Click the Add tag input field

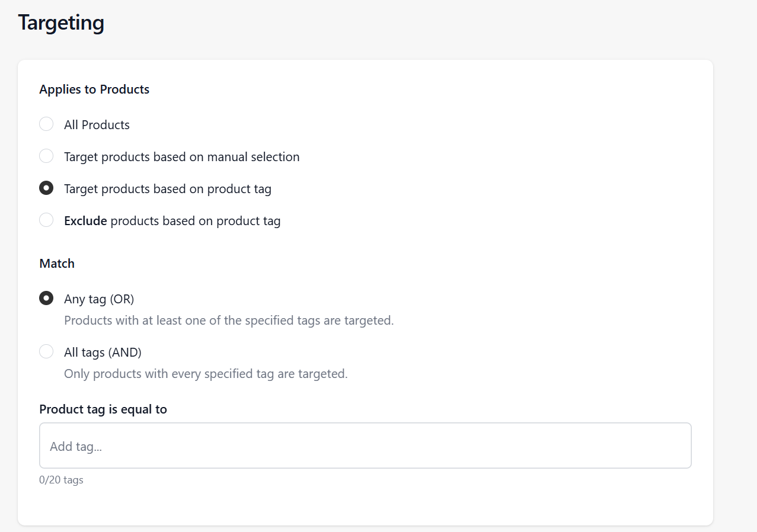(x=365, y=446)
